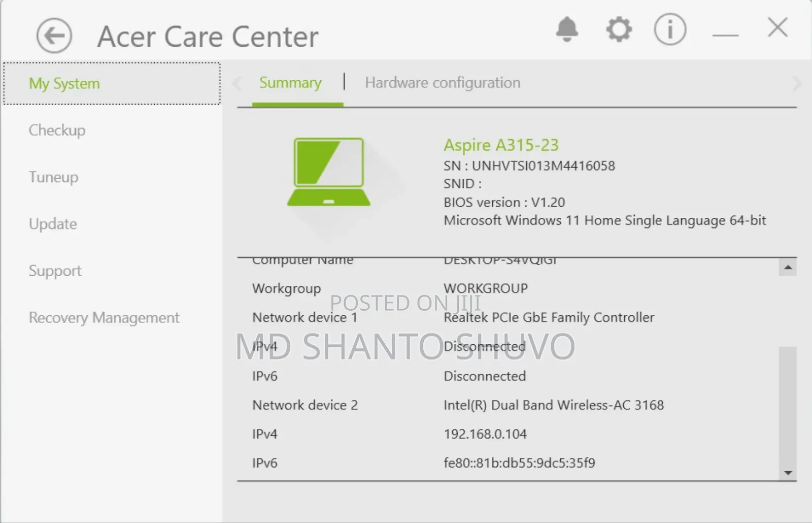Click the Workgroup label
The width and height of the screenshot is (812, 523).
point(286,289)
